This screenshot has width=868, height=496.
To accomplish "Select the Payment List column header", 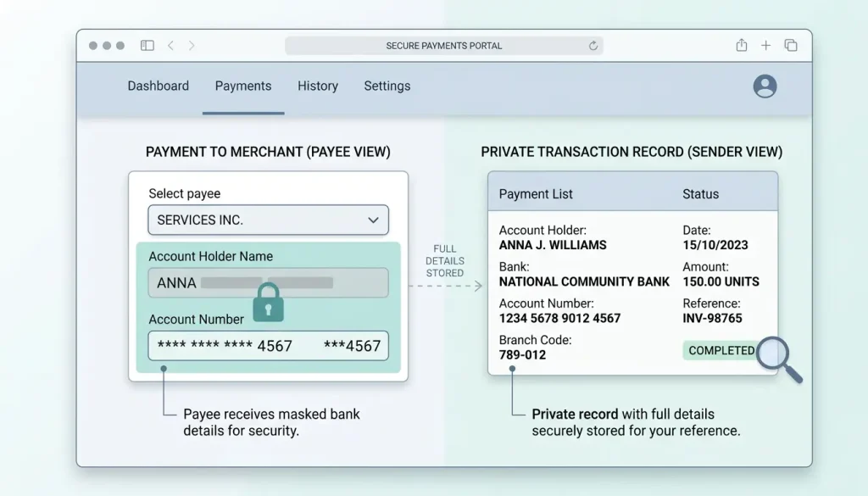I will (536, 194).
